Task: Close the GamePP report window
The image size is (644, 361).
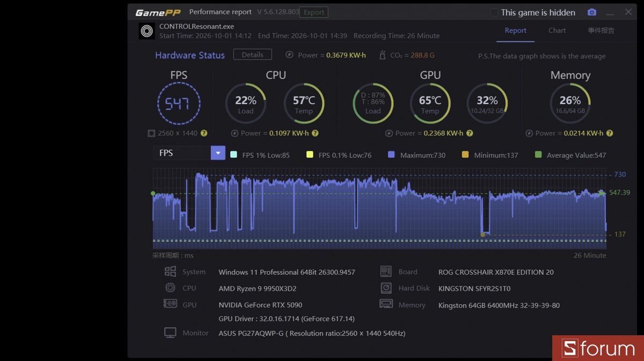Action: click(628, 12)
